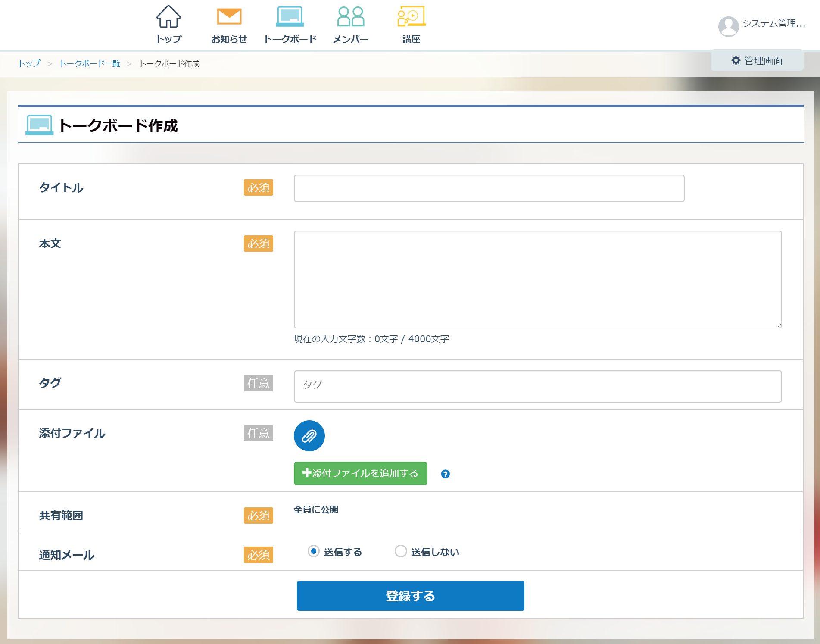This screenshot has height=644, width=820.
Task: Click the user avatar icon
Action: point(728,26)
